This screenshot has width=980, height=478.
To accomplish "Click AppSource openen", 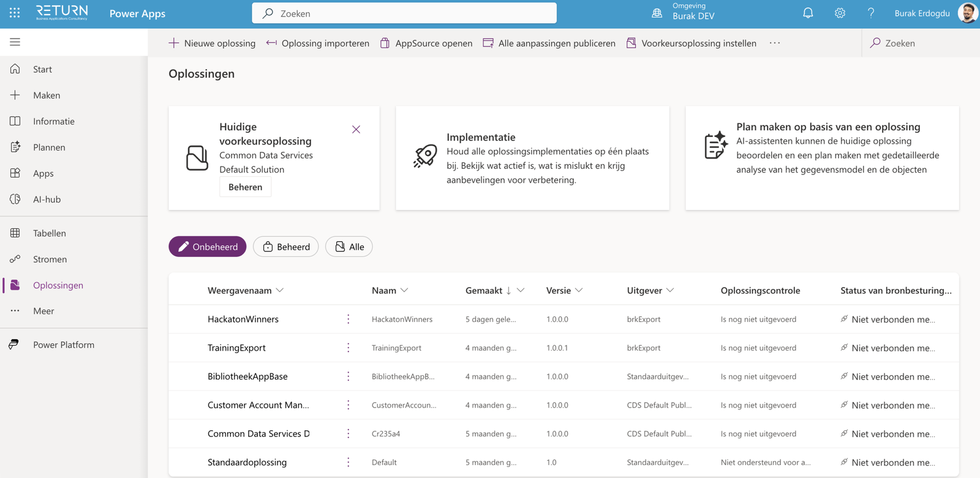I will pyautogui.click(x=426, y=43).
